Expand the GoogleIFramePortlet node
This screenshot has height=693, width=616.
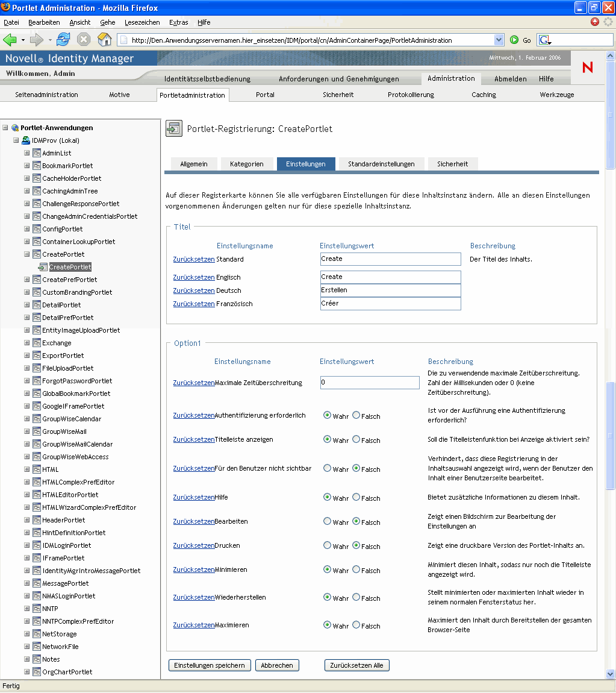(26, 406)
